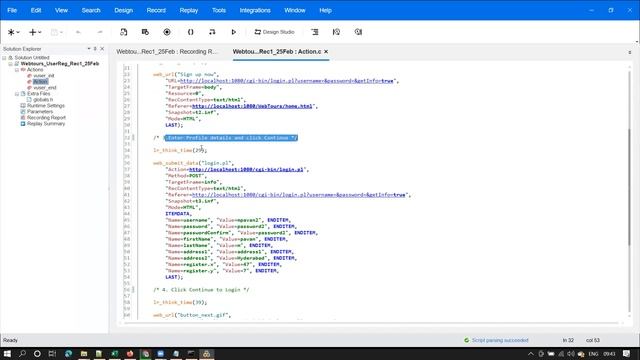
Task: Select Action under the Actions folder
Action: coord(40,82)
